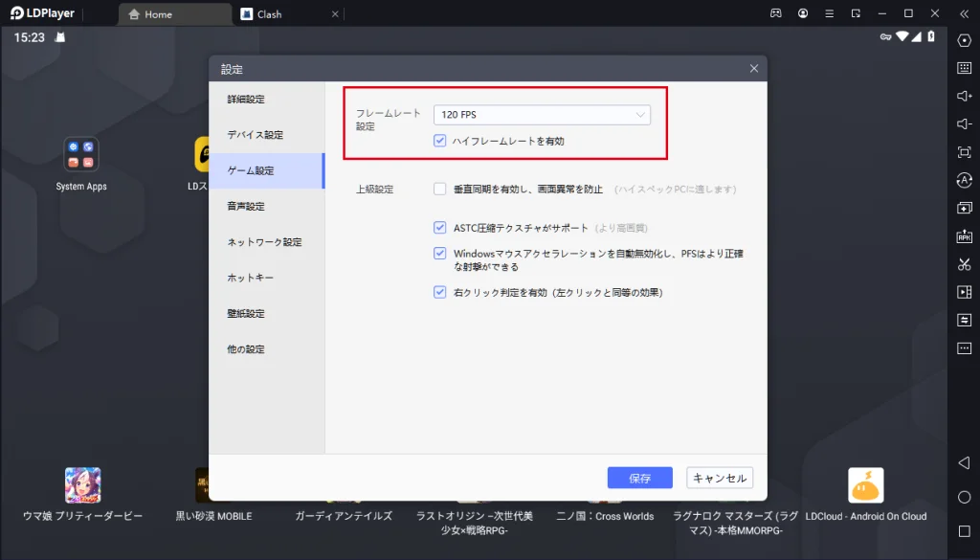980x560 pixels.
Task: Select the scissors screenshot tool
Action: click(x=965, y=264)
